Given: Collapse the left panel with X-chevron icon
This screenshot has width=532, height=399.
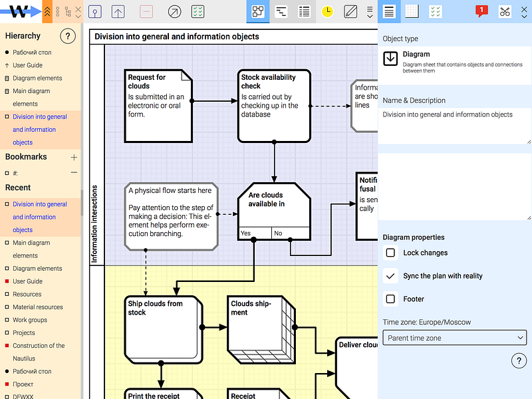Looking at the screenshot, I should point(78,11).
